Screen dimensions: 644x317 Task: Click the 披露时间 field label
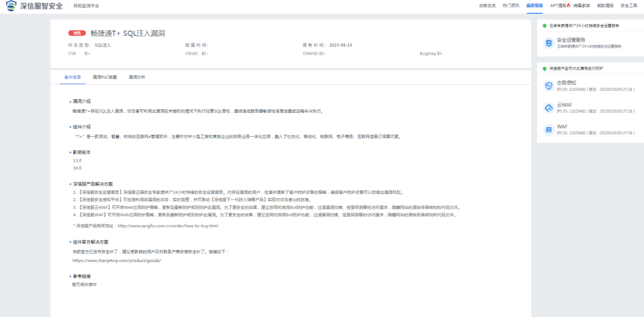tap(197, 45)
